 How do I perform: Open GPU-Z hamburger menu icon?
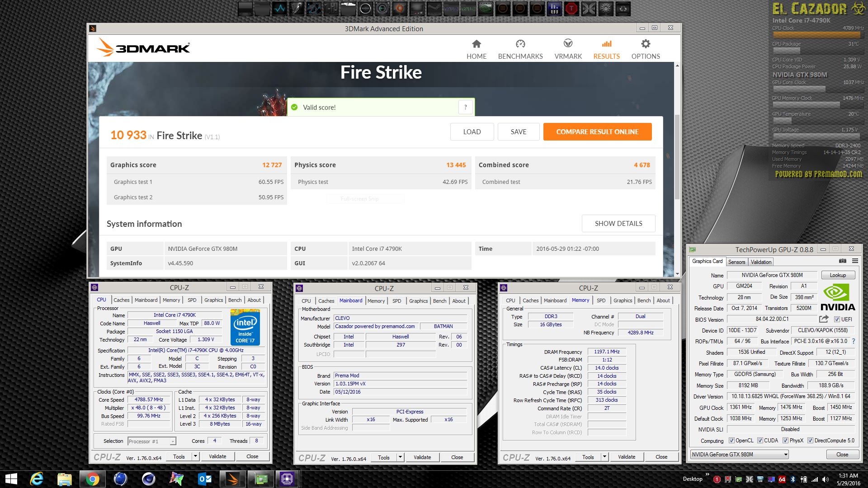pos(855,261)
